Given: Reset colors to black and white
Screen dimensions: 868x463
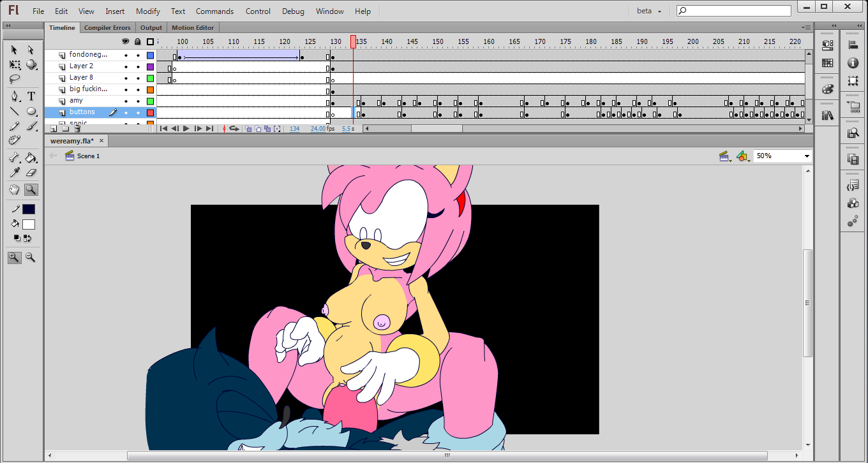Looking at the screenshot, I should point(17,239).
